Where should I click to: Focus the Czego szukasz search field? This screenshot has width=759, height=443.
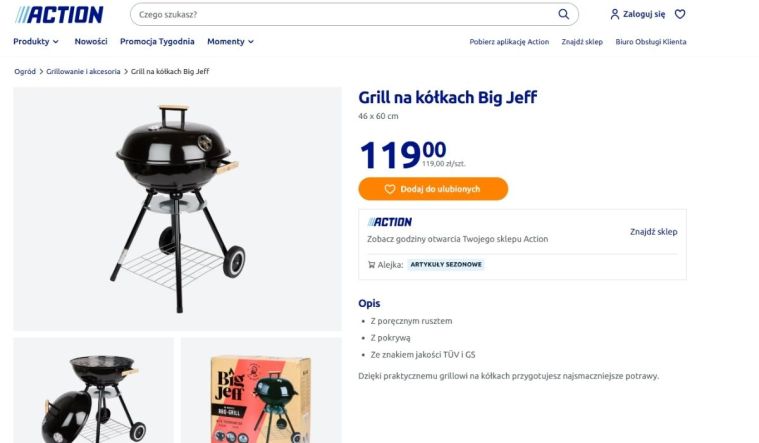(346, 15)
